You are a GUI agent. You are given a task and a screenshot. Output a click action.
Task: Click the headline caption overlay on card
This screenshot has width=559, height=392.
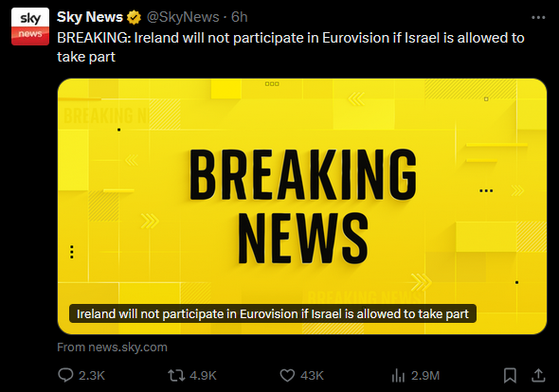coord(273,313)
